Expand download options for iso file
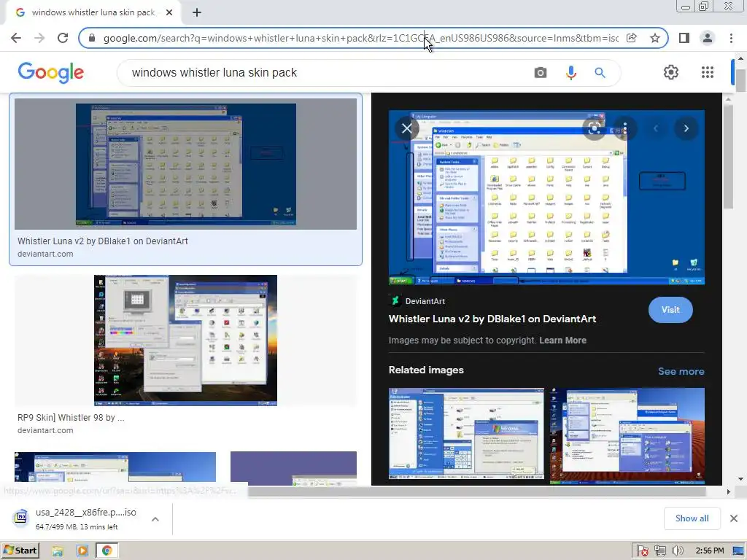Screen dimensions: 747x560 [x=155, y=519]
